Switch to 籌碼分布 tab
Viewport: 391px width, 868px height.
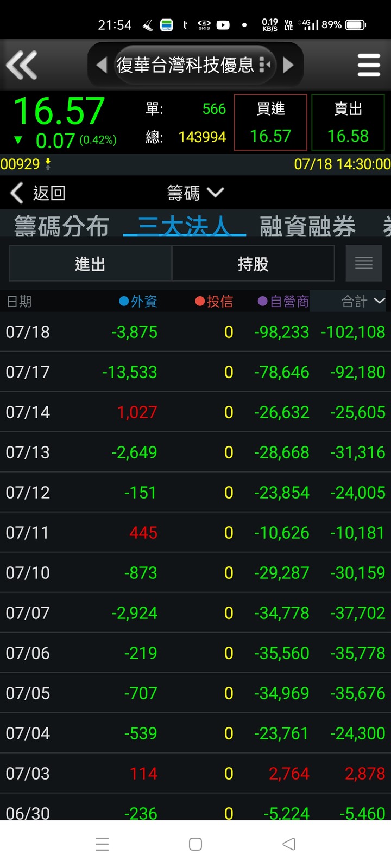pos(61,226)
